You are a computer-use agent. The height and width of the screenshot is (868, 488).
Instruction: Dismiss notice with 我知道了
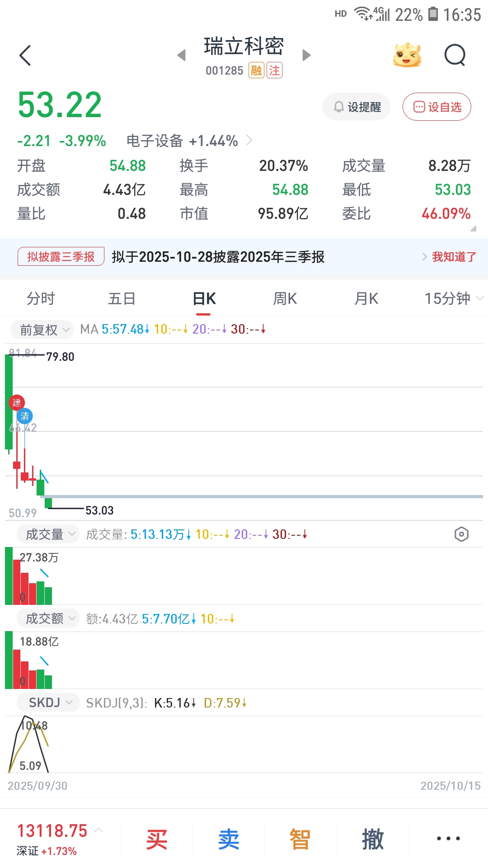point(454,257)
